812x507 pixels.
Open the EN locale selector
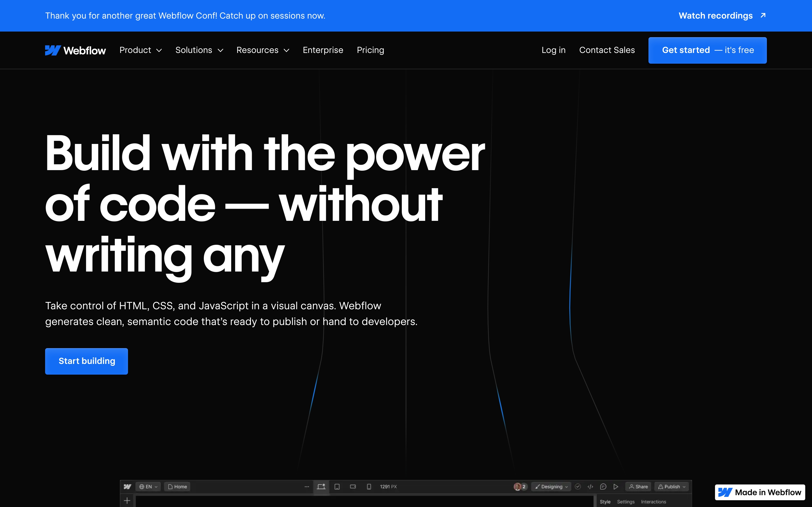tap(148, 486)
